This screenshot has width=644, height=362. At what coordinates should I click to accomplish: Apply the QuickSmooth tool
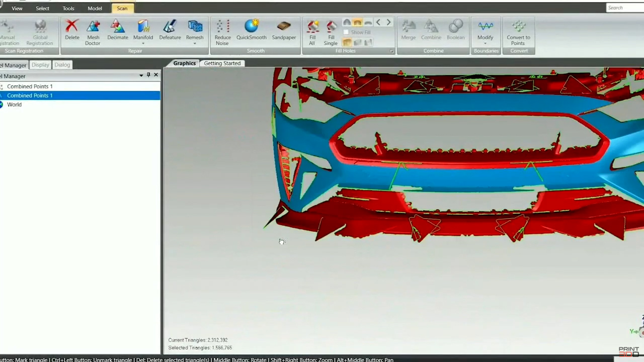pyautogui.click(x=252, y=30)
